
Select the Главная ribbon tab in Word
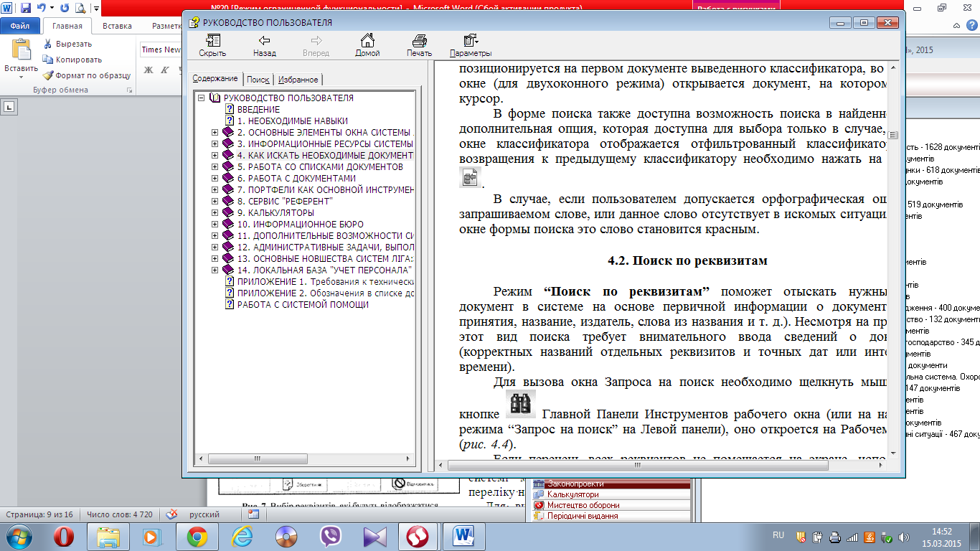67,26
